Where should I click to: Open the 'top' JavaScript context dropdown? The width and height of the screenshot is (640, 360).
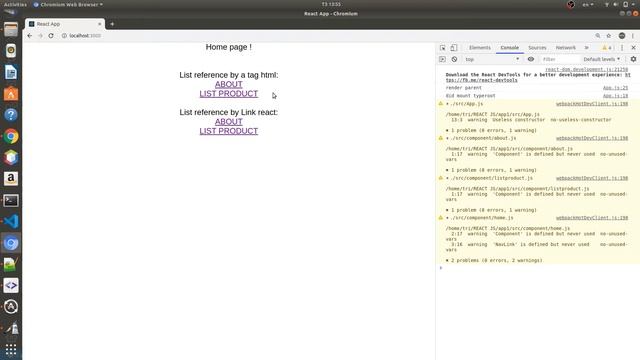(493, 59)
